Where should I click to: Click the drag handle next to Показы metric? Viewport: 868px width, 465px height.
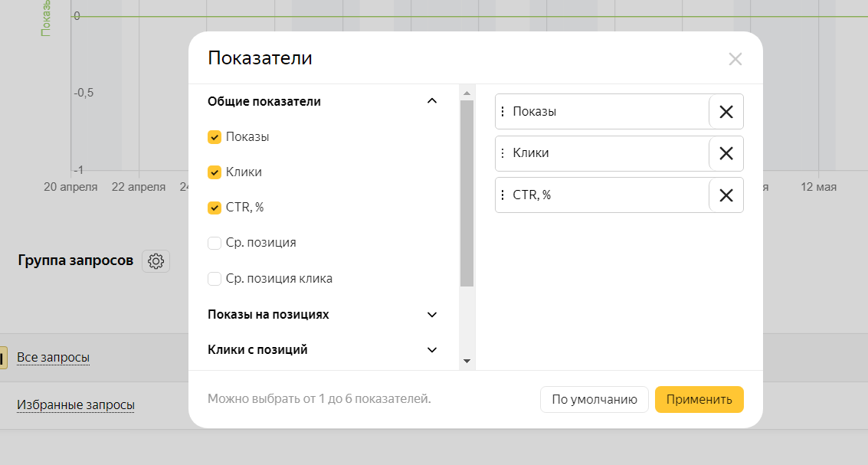pos(503,111)
